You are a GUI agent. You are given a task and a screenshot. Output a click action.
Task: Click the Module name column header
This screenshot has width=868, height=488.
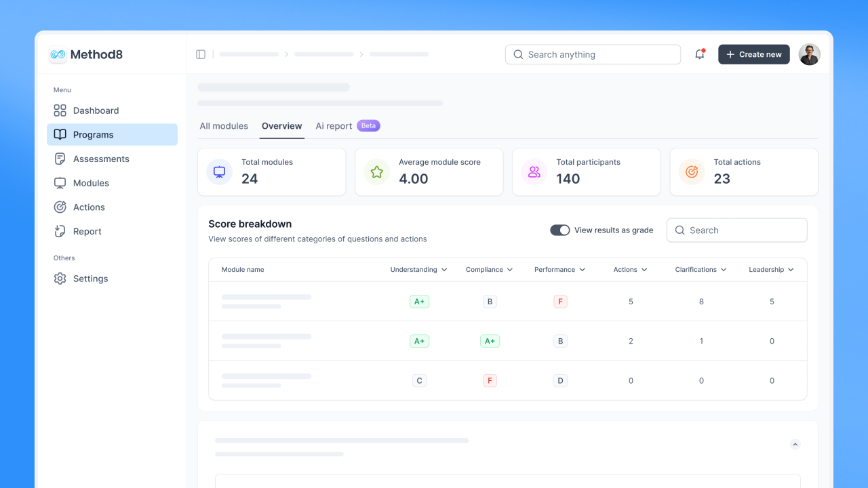[243, 270]
